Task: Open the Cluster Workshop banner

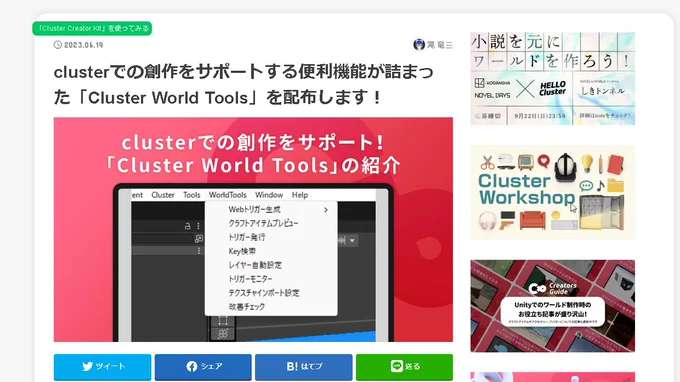Action: click(552, 193)
